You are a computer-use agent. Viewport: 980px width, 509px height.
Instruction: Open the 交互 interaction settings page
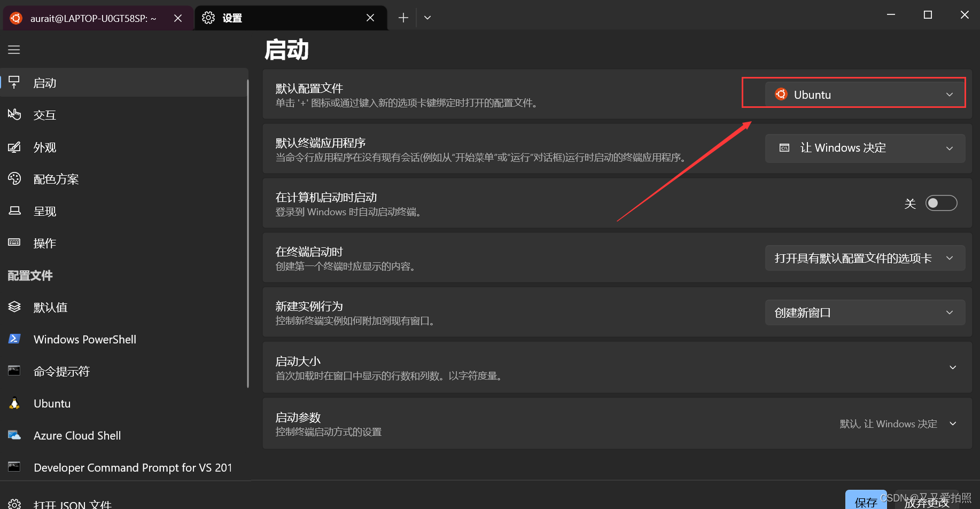pyautogui.click(x=124, y=115)
